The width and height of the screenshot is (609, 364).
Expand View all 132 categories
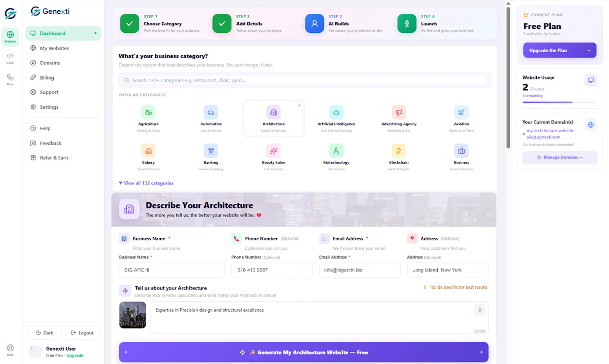click(x=146, y=183)
